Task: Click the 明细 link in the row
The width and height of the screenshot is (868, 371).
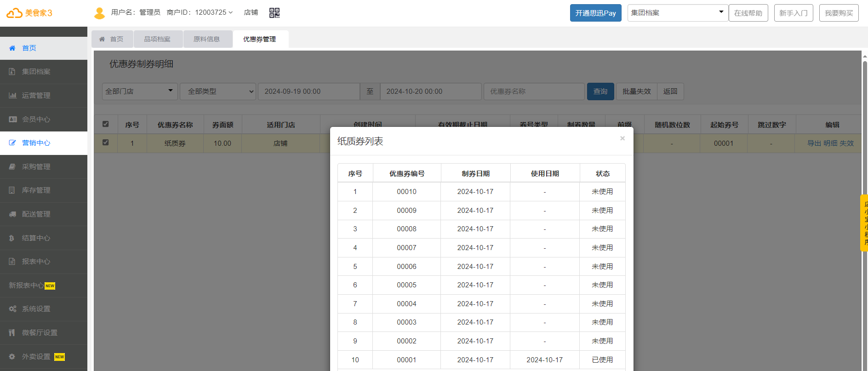Action: (x=830, y=143)
